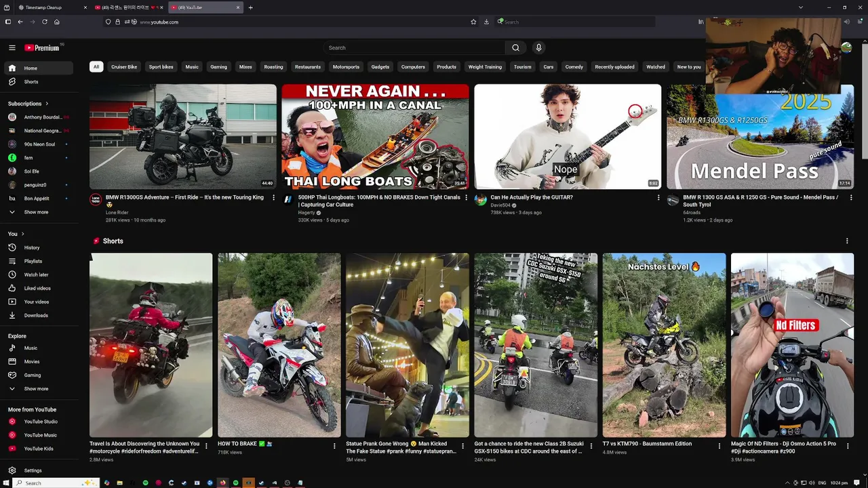Screen dimensions: 868x488
Task: Select the Roasting filter chip
Action: tap(273, 67)
